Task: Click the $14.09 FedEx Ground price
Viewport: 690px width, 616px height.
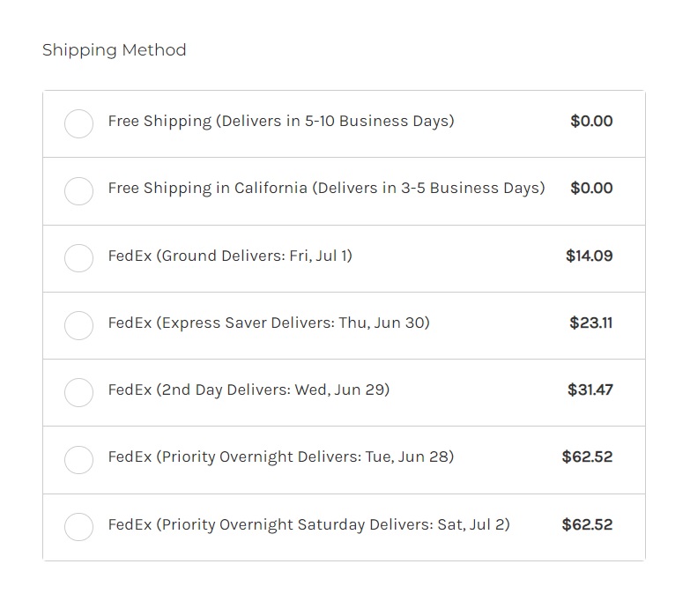Action: [590, 256]
